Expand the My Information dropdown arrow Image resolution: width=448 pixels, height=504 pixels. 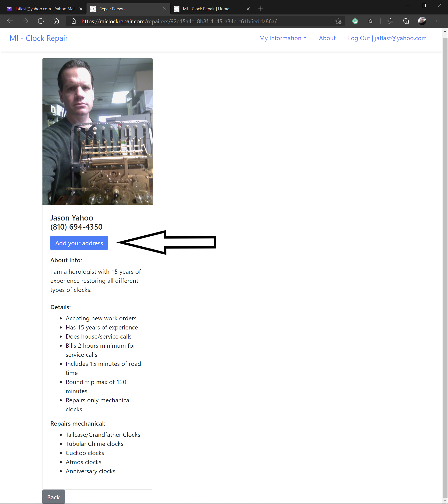(305, 38)
